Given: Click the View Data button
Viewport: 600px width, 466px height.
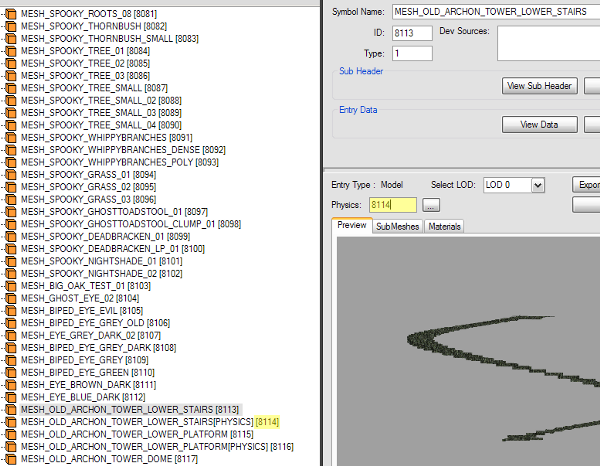Looking at the screenshot, I should pos(539,125).
